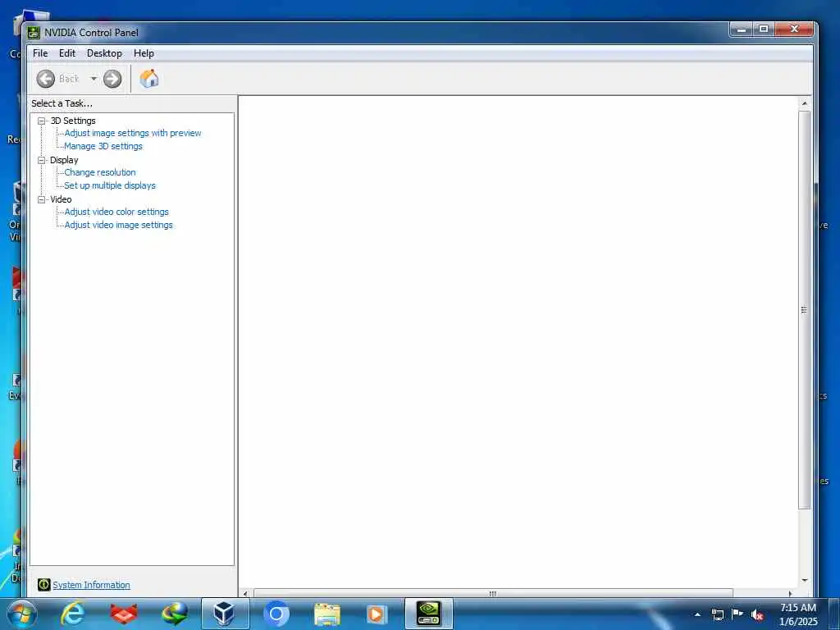
Task: Open Set up multiple displays
Action: (x=110, y=185)
